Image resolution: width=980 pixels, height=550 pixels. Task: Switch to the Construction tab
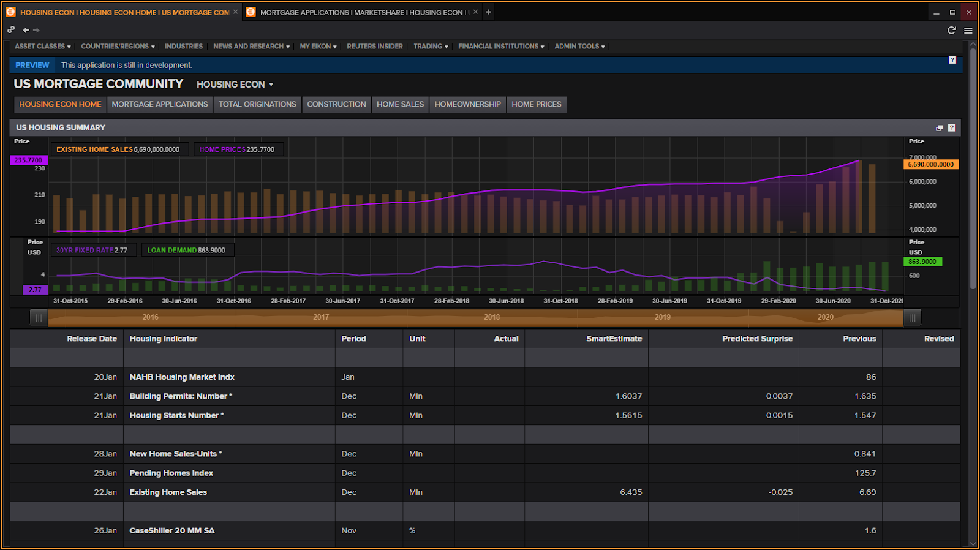[336, 104]
